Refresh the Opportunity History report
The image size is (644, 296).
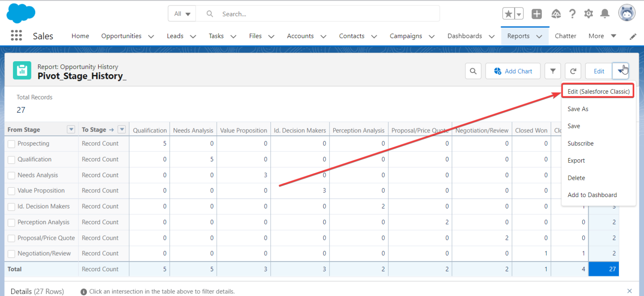[573, 71]
